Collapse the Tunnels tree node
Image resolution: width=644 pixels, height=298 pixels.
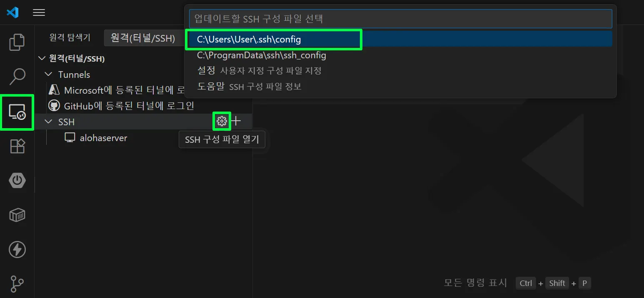coord(49,74)
